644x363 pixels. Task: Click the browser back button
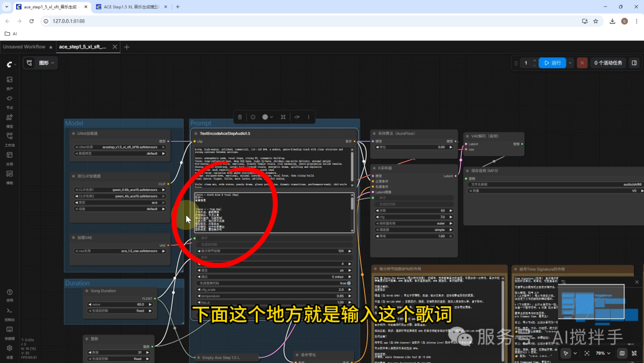pos(7,21)
